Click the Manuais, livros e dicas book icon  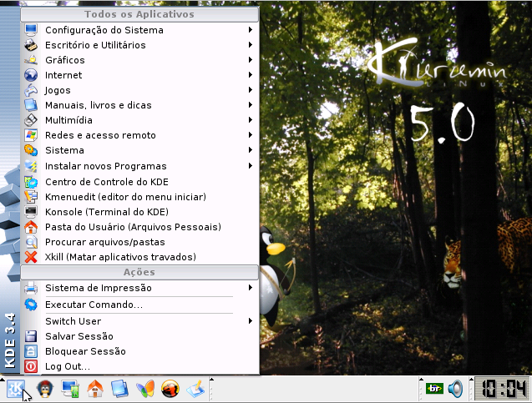[x=31, y=105]
